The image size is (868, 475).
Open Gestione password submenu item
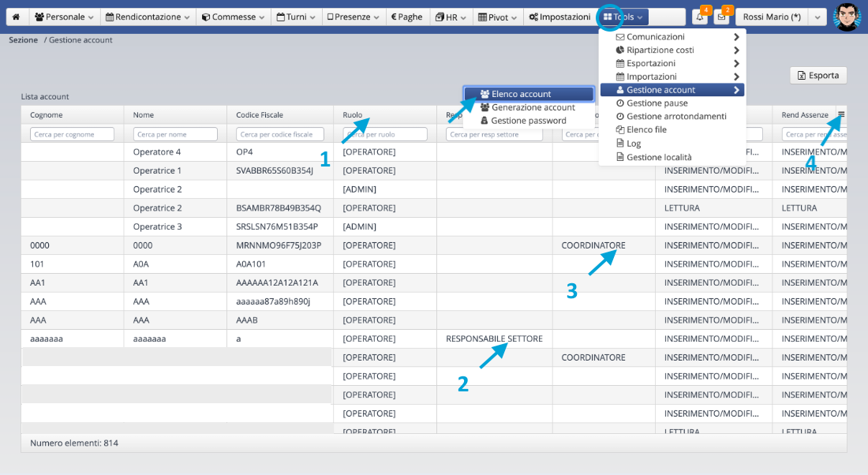tap(528, 121)
